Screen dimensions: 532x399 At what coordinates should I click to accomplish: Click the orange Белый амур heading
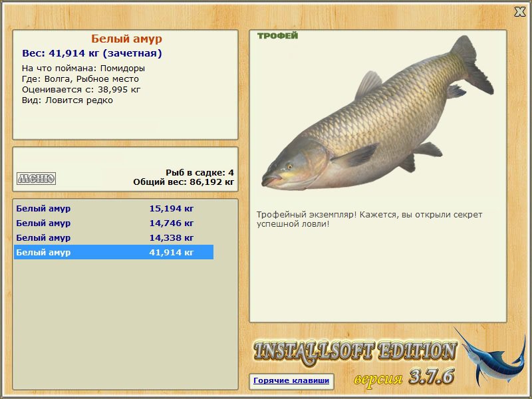pos(126,39)
